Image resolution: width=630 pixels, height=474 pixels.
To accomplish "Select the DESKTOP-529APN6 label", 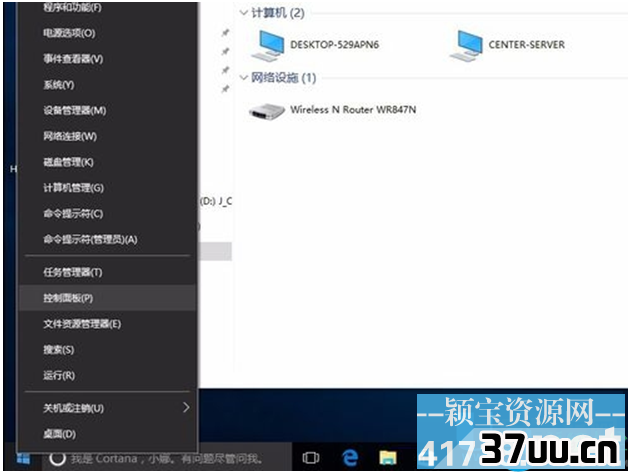I will (334, 45).
